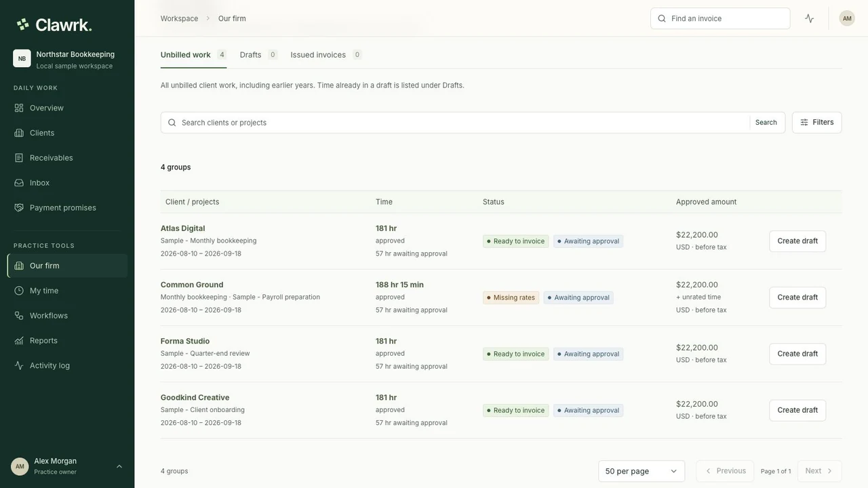Click the AM avatar in top bar
This screenshot has width=868, height=488.
847,18
